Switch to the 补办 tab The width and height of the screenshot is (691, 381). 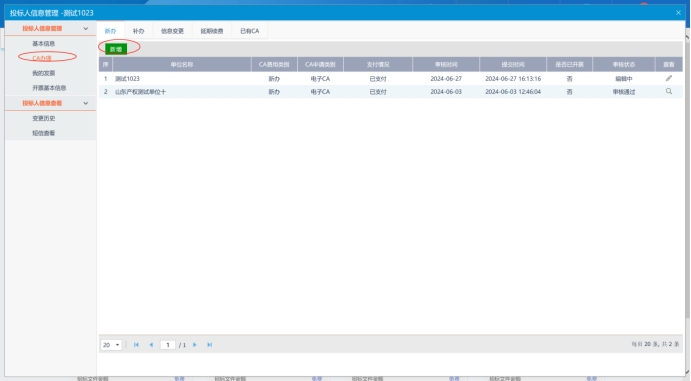coord(138,31)
